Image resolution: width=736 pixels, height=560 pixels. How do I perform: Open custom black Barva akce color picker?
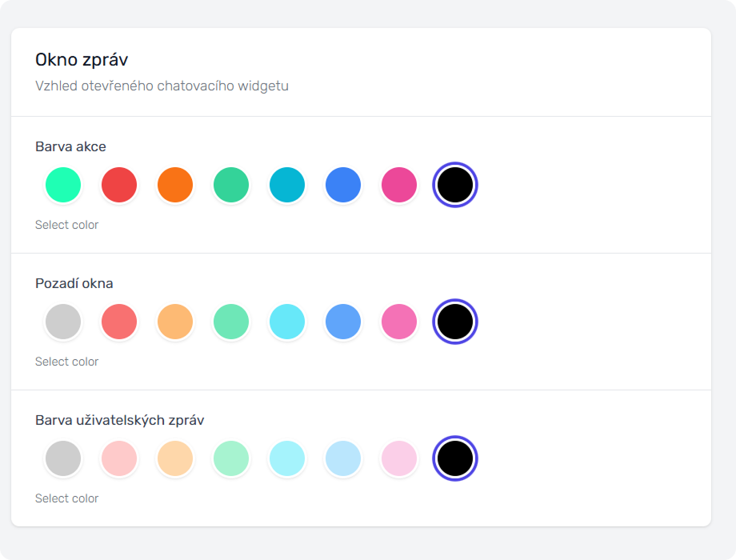point(455,185)
